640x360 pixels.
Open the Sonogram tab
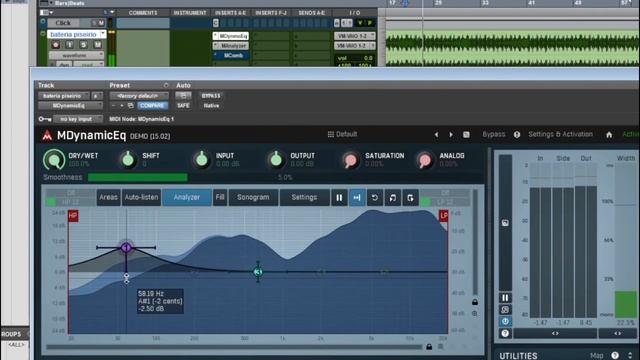253,198
